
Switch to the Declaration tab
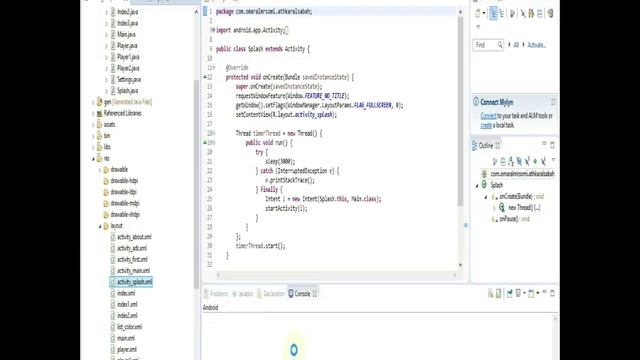coord(271,294)
